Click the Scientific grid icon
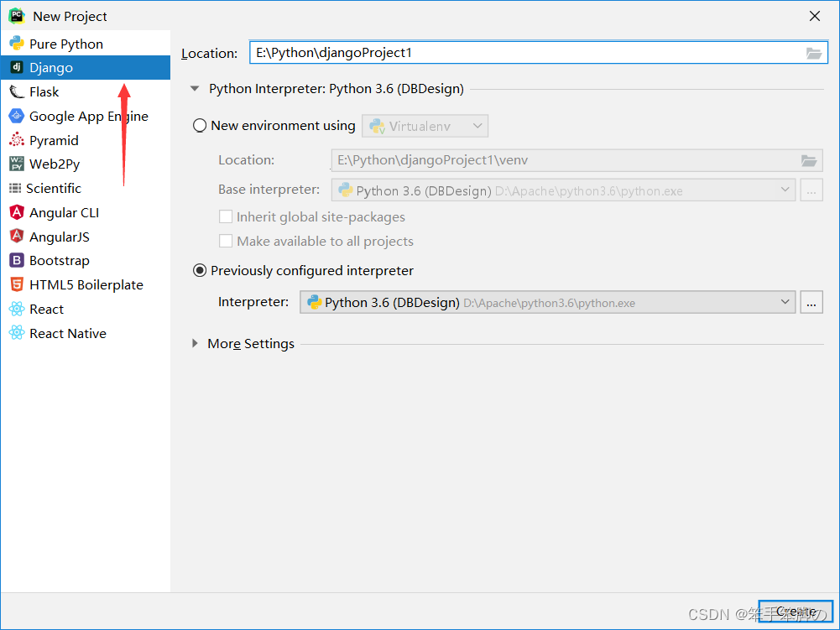 (x=15, y=188)
